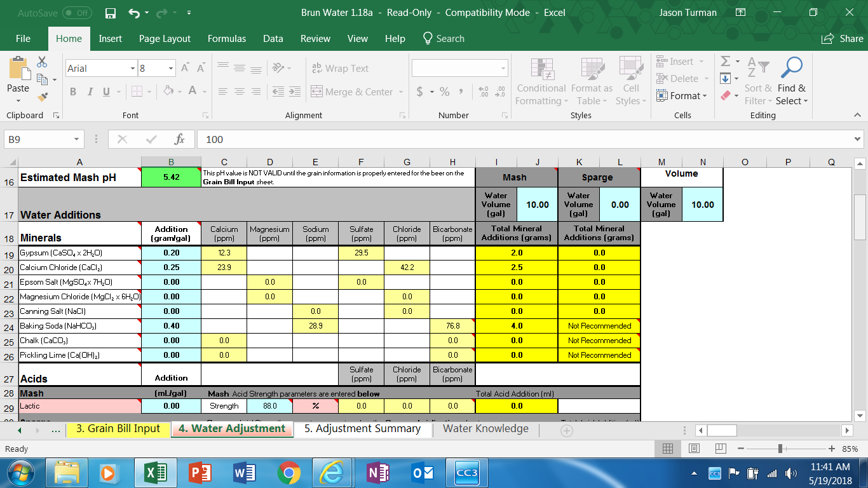Click the Undo arrow icon
This screenshot has width=868, height=488.
tap(134, 13)
